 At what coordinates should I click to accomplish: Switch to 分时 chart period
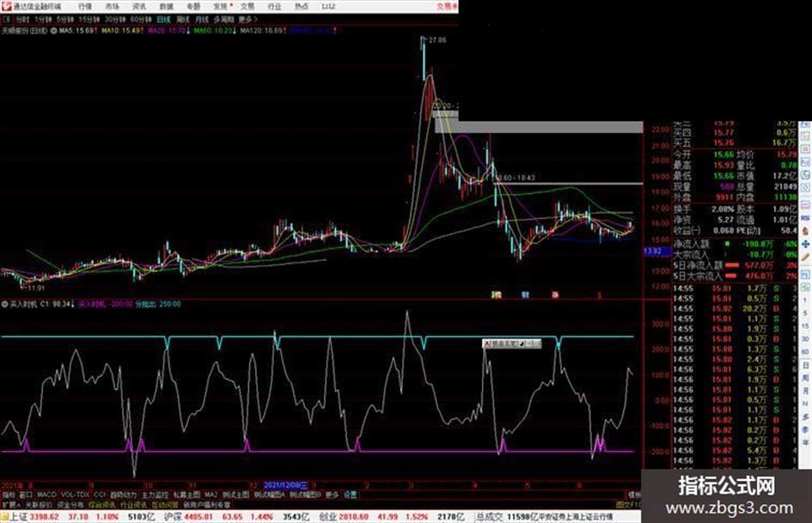pos(22,19)
